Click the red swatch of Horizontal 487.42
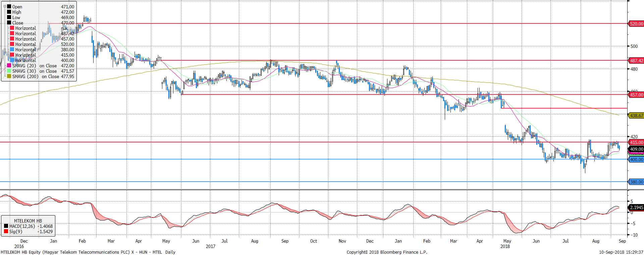 12,33
